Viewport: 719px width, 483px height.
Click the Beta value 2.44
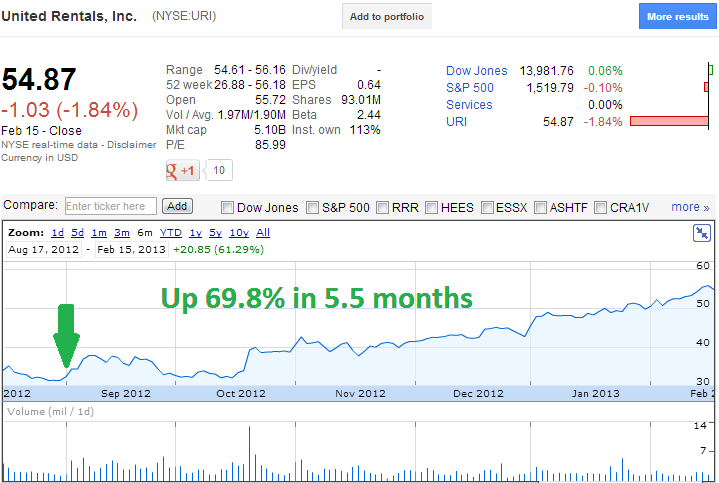point(369,115)
